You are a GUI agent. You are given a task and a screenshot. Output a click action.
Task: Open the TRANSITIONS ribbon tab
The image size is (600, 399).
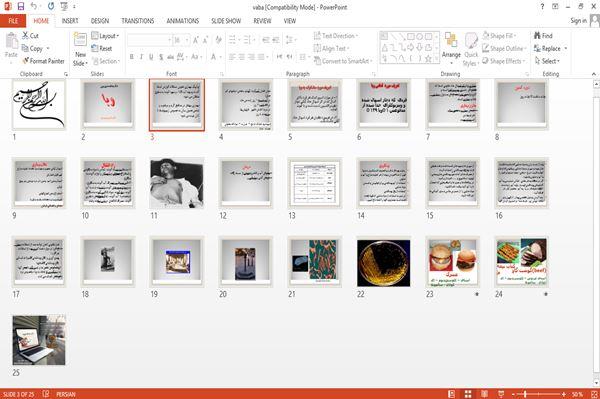point(138,21)
